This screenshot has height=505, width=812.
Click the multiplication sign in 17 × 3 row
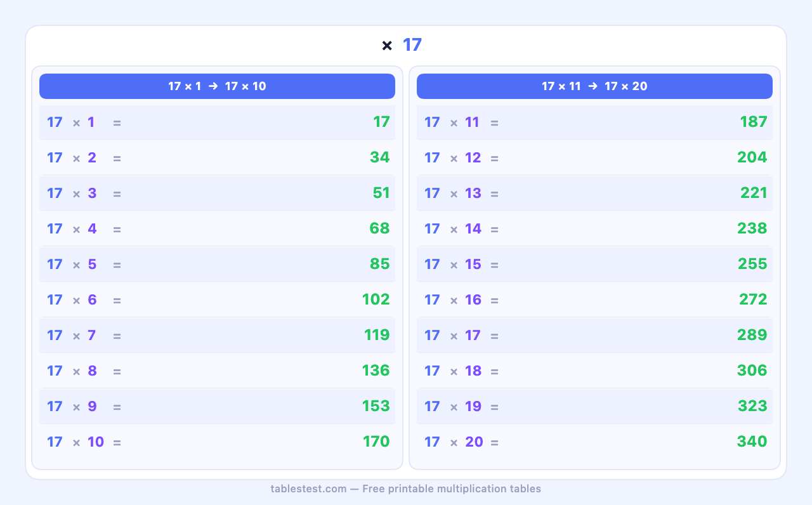point(76,193)
